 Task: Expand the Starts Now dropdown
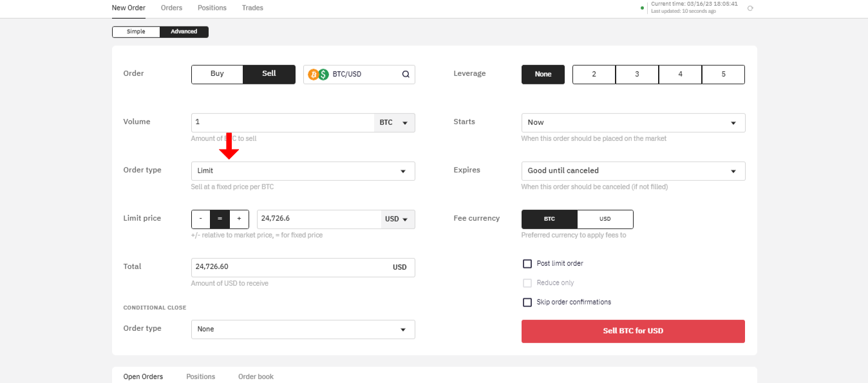[633, 123]
